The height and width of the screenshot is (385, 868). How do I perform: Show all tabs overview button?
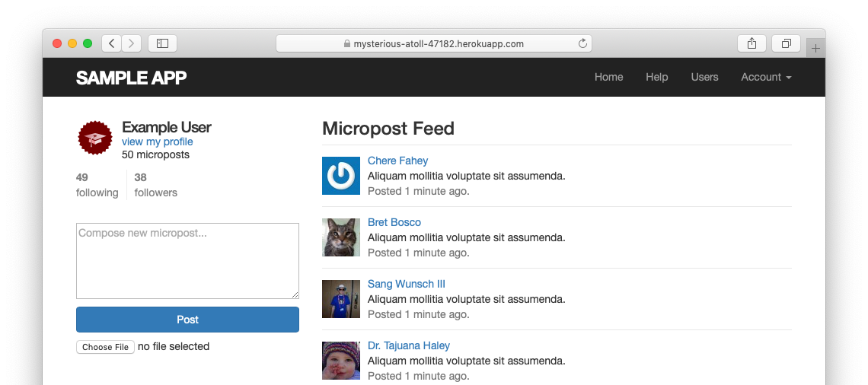787,43
